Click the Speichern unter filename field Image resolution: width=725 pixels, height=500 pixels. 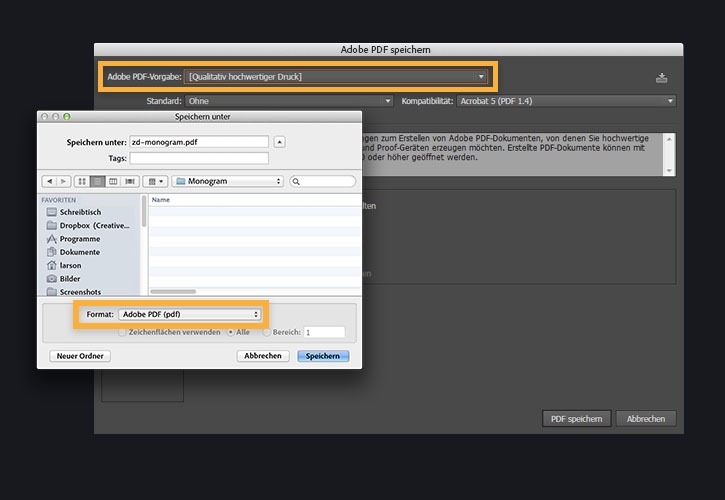tap(199, 142)
